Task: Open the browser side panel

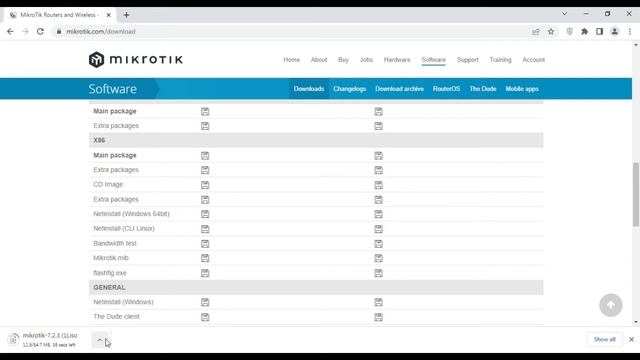Action: pos(599,31)
